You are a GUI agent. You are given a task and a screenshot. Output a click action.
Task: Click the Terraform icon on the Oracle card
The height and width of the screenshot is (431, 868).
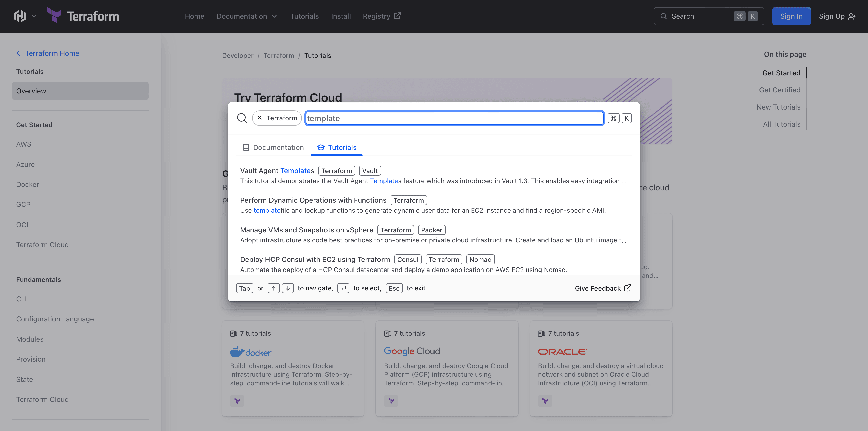tap(545, 401)
